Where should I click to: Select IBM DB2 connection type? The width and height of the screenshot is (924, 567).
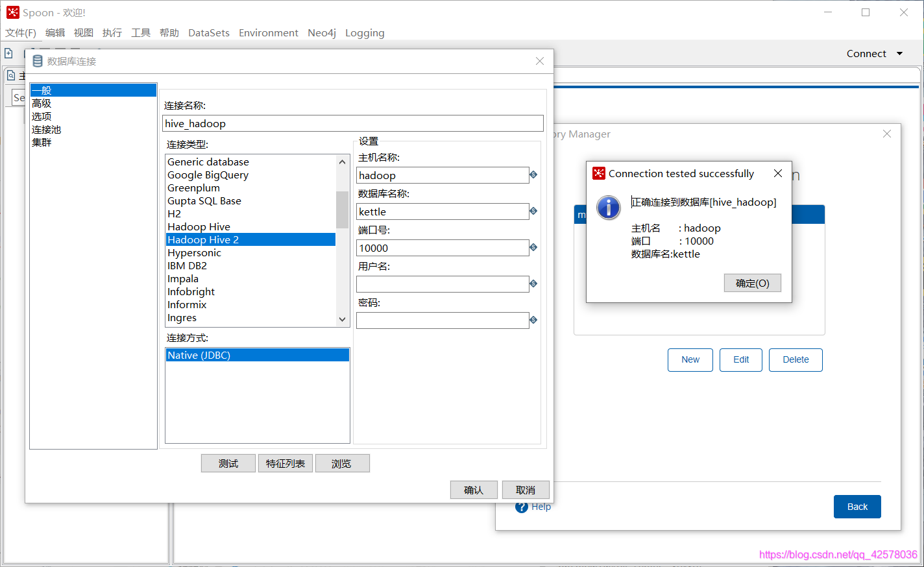(x=251, y=265)
